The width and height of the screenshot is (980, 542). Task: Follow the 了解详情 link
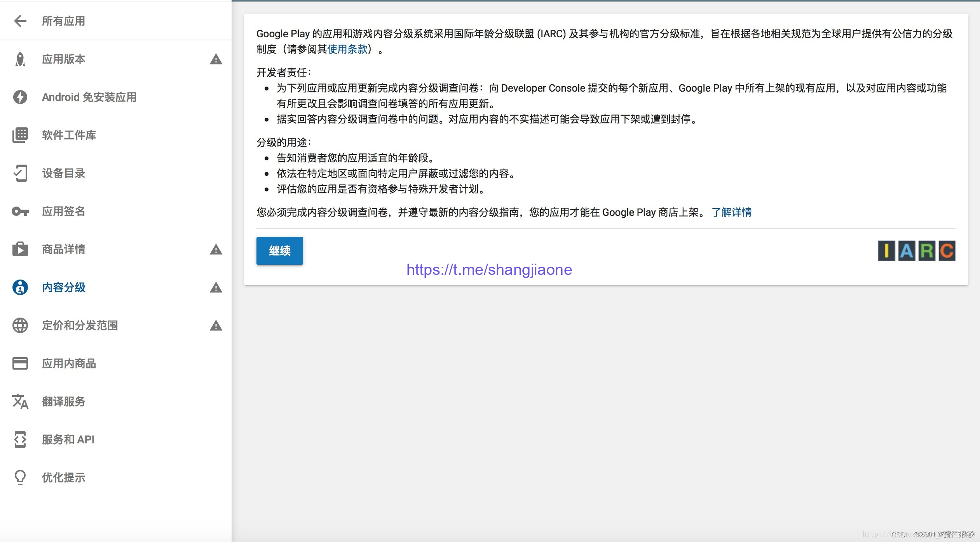point(731,212)
